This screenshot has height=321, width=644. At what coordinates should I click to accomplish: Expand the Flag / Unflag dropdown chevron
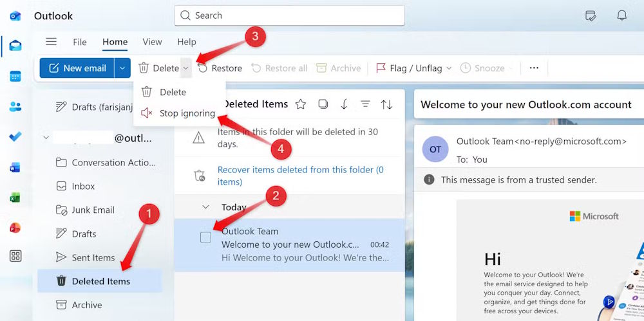(x=448, y=68)
